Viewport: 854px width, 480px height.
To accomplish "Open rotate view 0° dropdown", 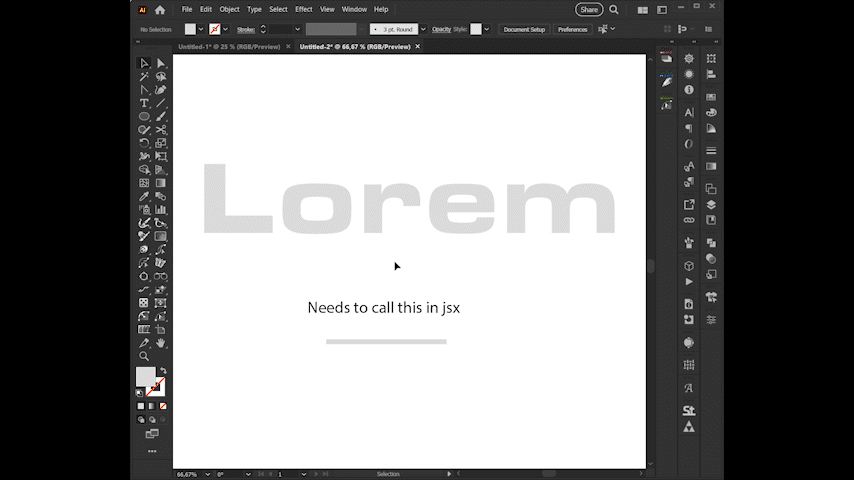I will click(x=248, y=474).
